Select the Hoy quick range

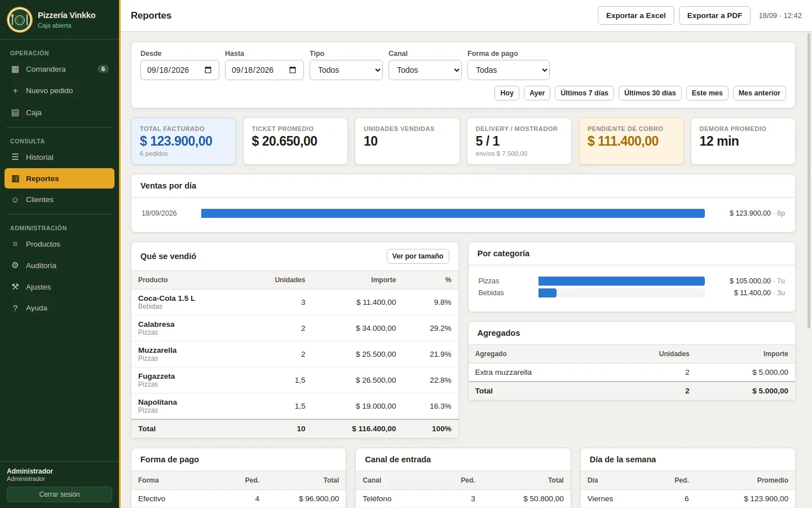(x=507, y=93)
